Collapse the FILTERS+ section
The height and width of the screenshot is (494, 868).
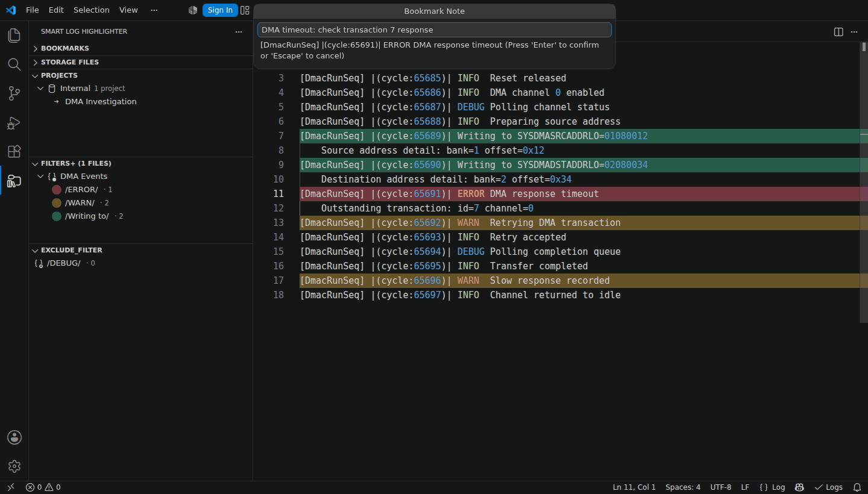140,163
